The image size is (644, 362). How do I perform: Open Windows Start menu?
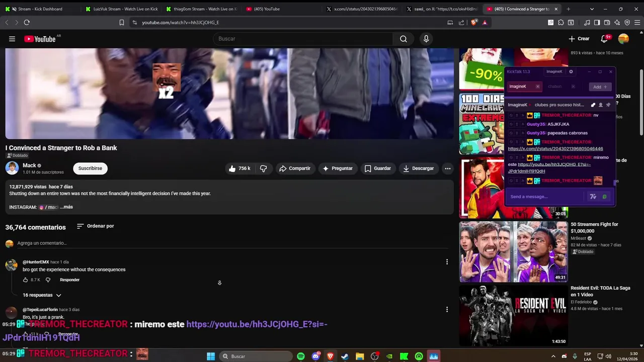pos(211,356)
